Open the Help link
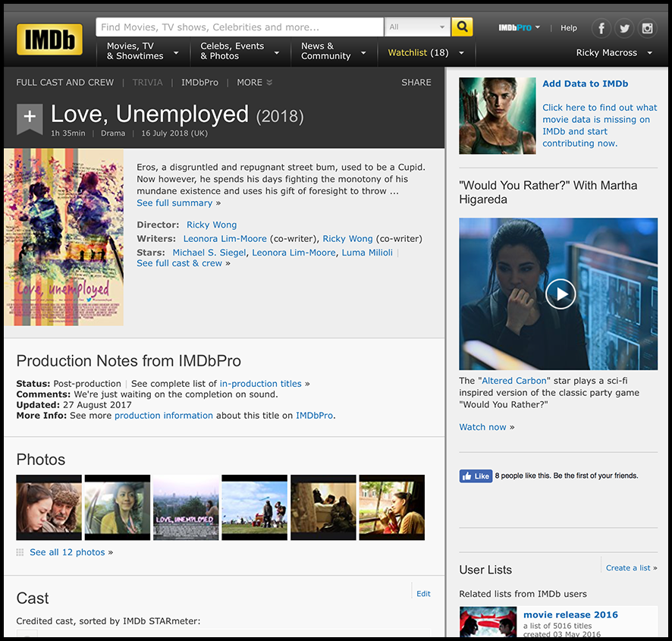This screenshot has width=672, height=641. coord(569,28)
